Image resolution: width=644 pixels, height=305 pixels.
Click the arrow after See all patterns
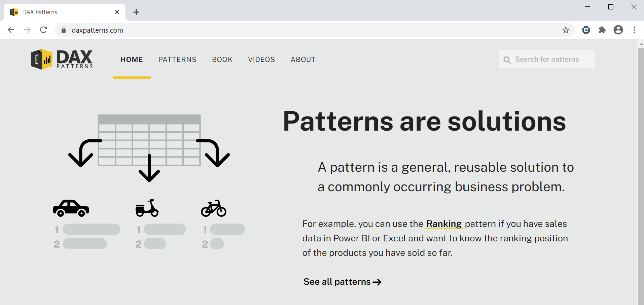pyautogui.click(x=377, y=282)
